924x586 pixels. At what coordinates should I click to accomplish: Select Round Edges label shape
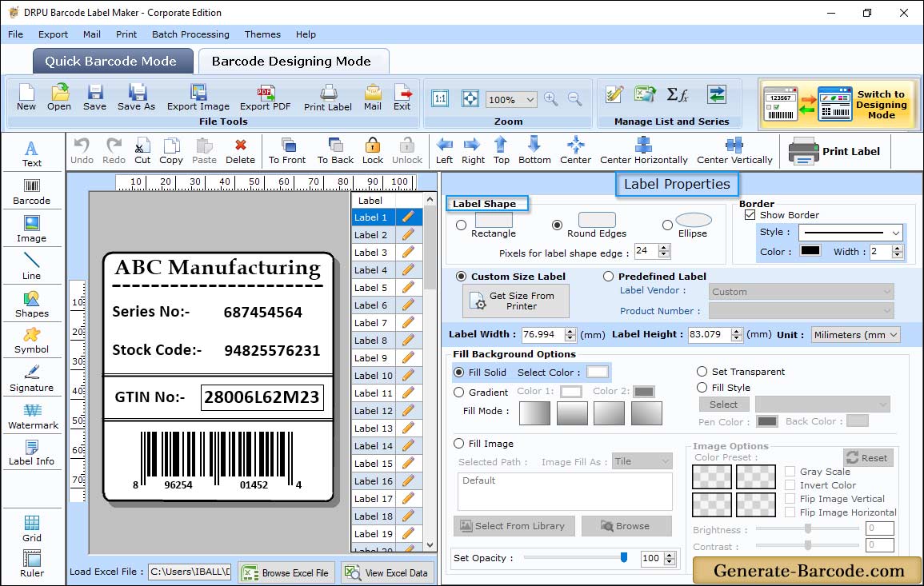(x=557, y=225)
